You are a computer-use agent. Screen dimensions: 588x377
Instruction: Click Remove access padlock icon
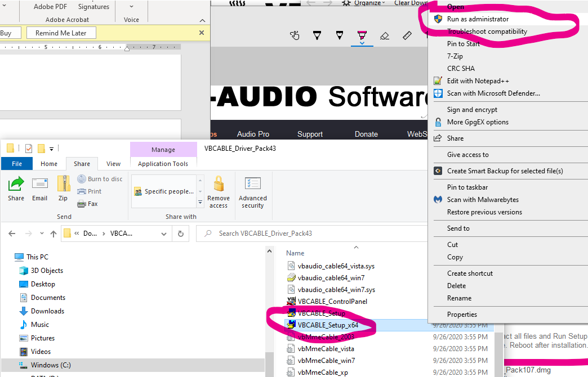[219, 192]
